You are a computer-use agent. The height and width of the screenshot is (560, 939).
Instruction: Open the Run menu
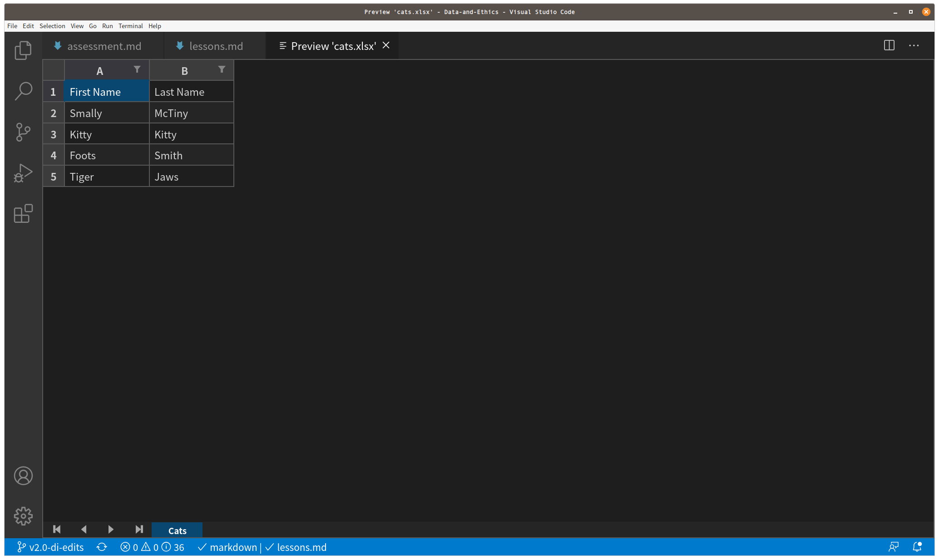click(107, 26)
